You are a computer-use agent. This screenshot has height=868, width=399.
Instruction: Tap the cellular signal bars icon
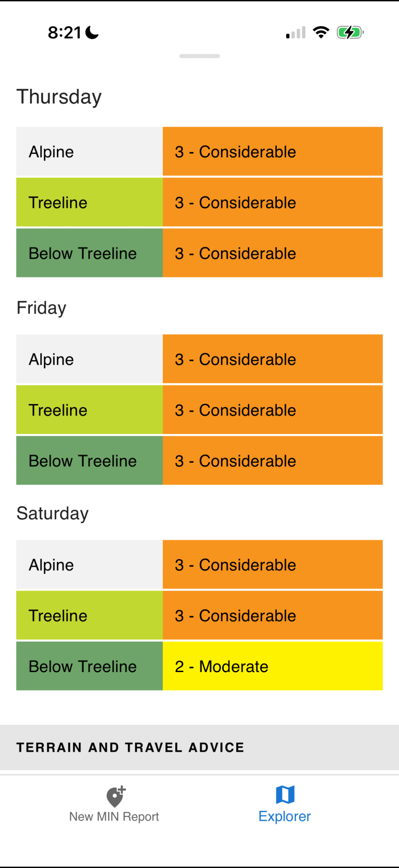[x=296, y=33]
